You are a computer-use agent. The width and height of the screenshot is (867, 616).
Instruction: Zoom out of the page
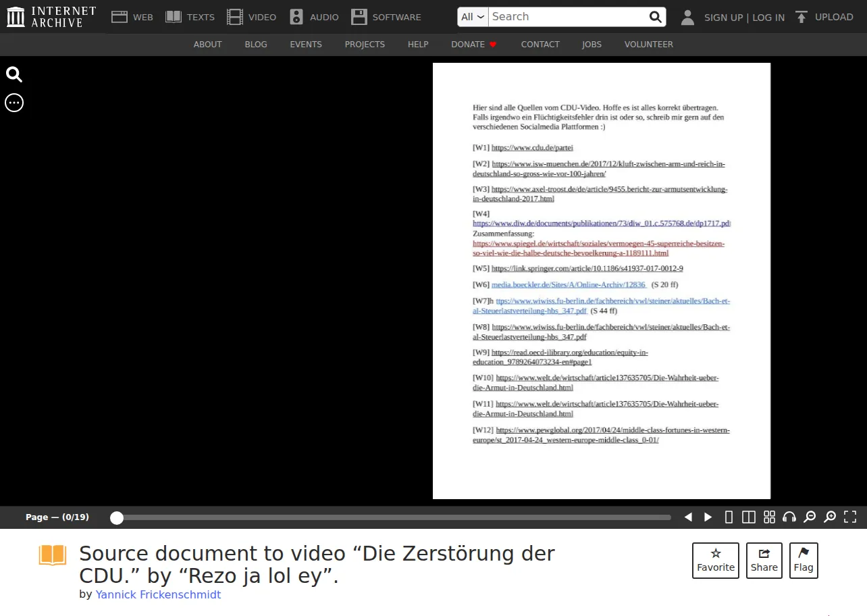pos(810,517)
